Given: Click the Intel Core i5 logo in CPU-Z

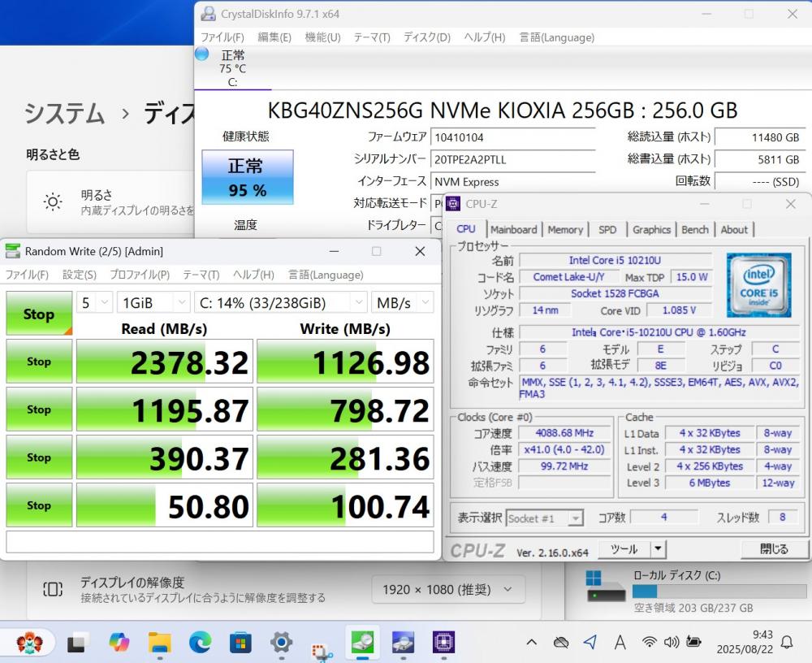Looking at the screenshot, I should 758,284.
